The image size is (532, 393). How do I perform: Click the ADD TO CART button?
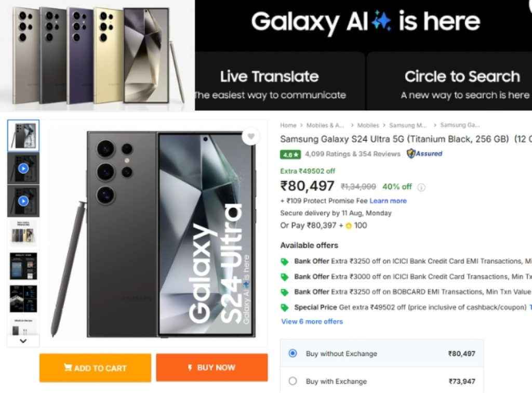point(95,368)
